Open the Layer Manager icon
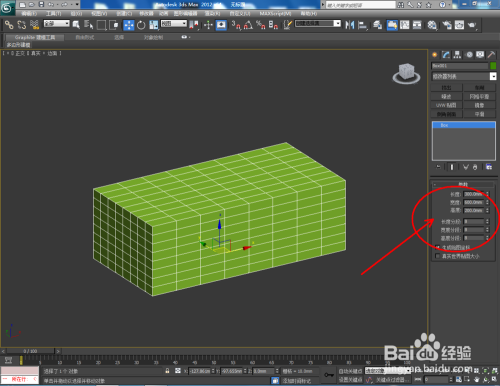500x386 pixels. click(x=377, y=25)
